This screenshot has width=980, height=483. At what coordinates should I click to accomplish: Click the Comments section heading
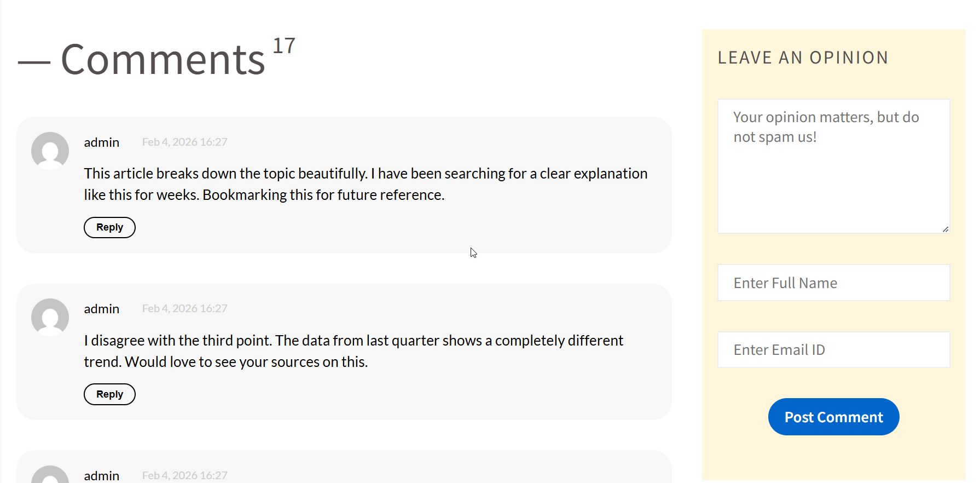click(x=163, y=60)
